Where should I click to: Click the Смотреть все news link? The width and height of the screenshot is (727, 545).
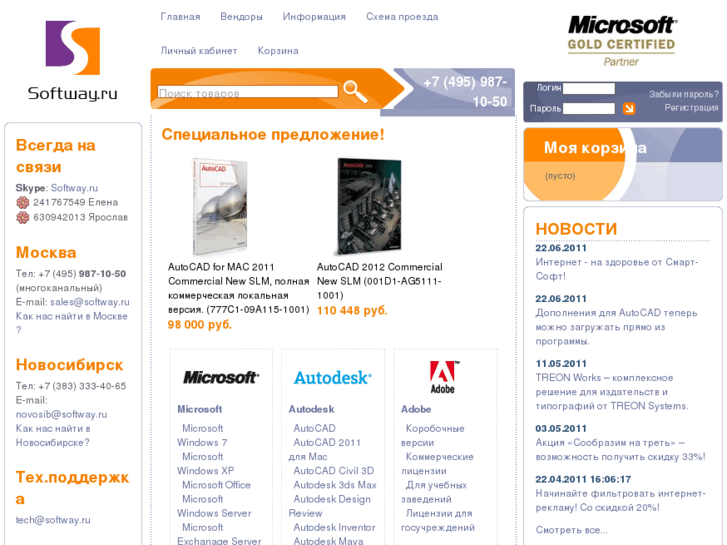[x=571, y=530]
